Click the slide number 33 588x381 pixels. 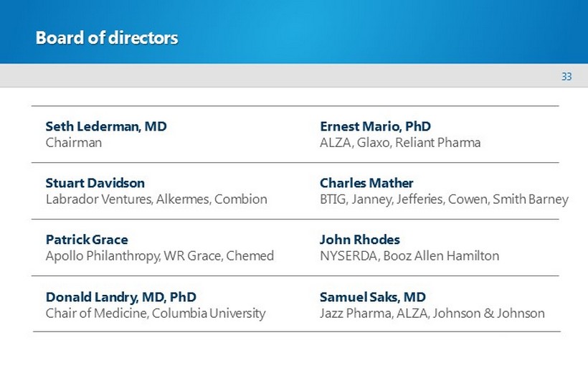(x=566, y=77)
